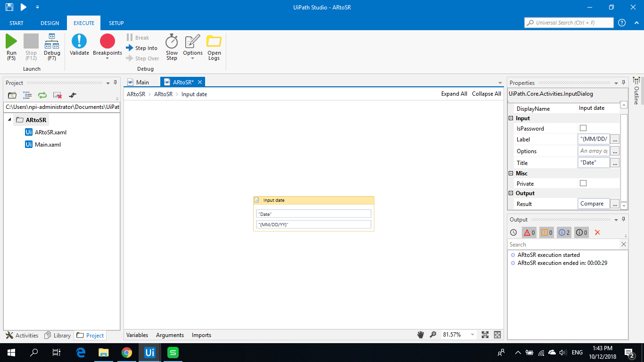Open the Activities panel tab
This screenshot has height=362, width=644.
(22, 336)
